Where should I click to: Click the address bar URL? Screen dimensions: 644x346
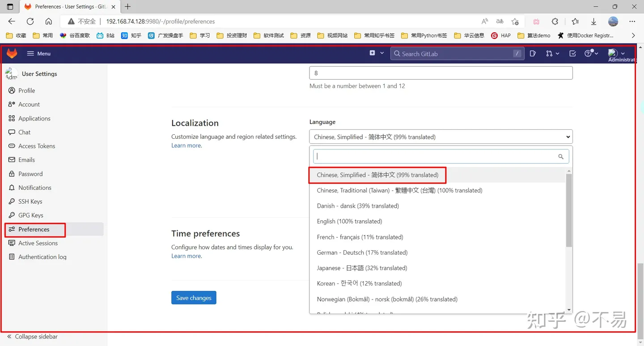(x=160, y=21)
